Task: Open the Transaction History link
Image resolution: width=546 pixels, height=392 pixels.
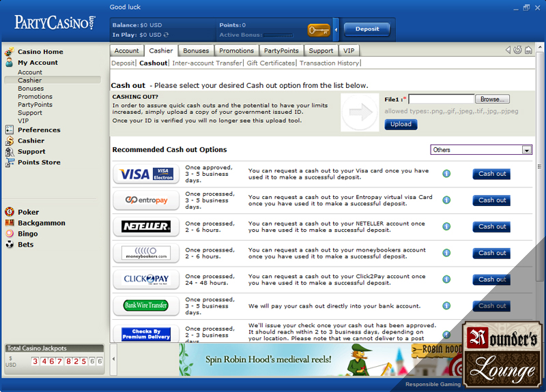Action: (329, 63)
